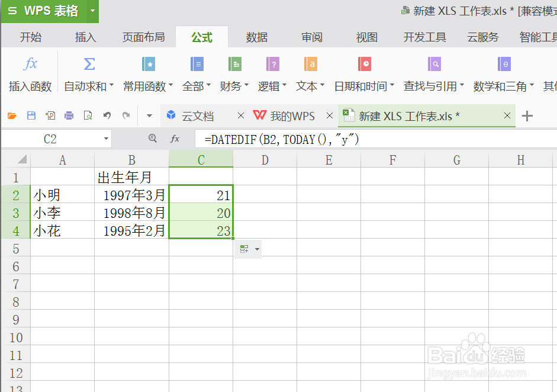Select cell containing 1998年8月
The height and width of the screenshot is (392, 557).
pyautogui.click(x=132, y=213)
